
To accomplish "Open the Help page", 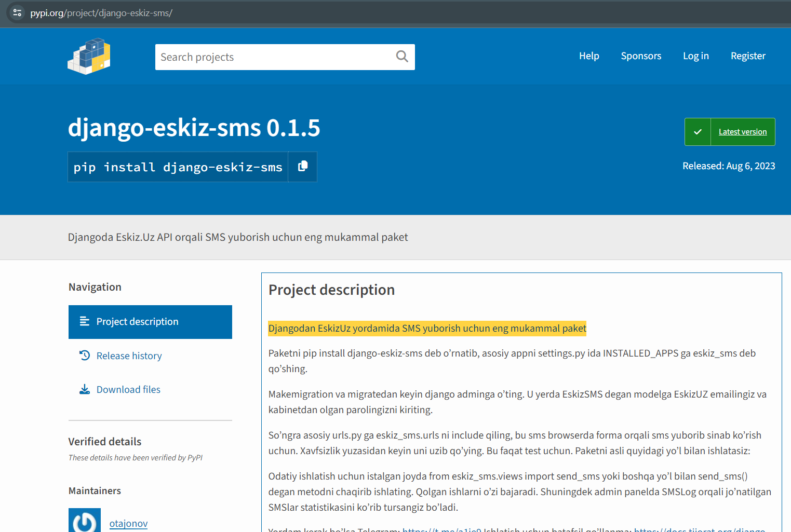I will click(x=589, y=56).
